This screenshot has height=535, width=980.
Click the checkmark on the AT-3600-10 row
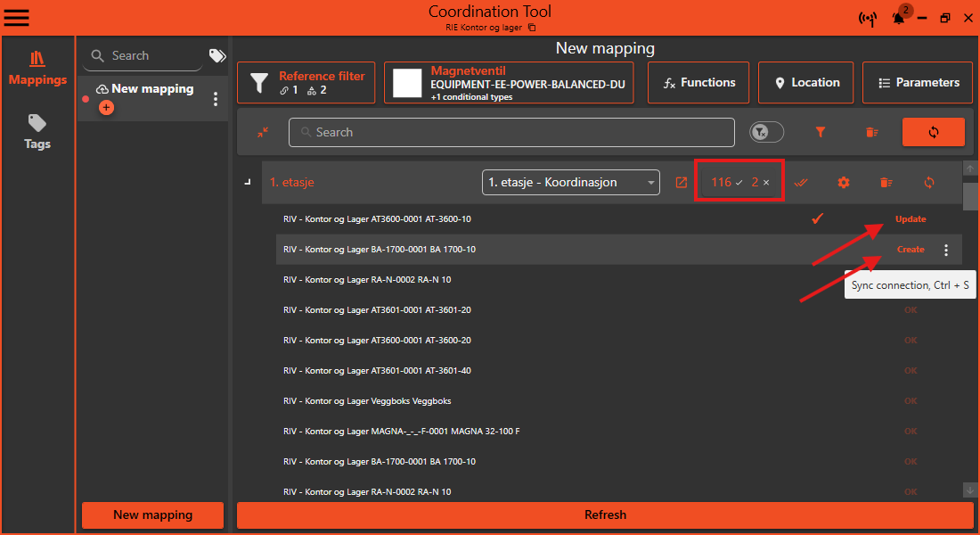[x=817, y=218]
